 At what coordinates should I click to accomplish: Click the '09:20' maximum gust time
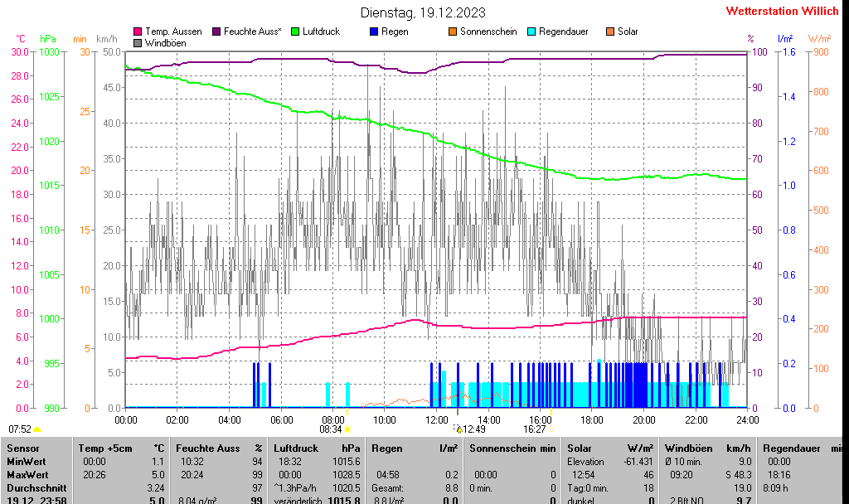tap(682, 475)
